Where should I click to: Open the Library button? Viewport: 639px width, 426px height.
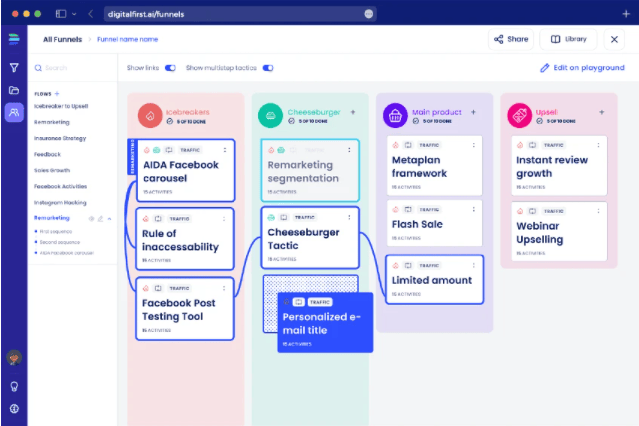pyautogui.click(x=568, y=39)
